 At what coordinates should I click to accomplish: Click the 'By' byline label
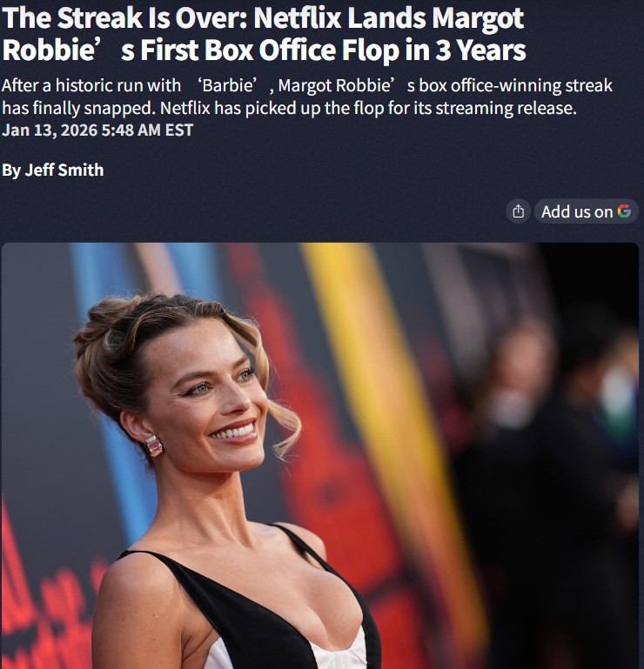coord(11,171)
